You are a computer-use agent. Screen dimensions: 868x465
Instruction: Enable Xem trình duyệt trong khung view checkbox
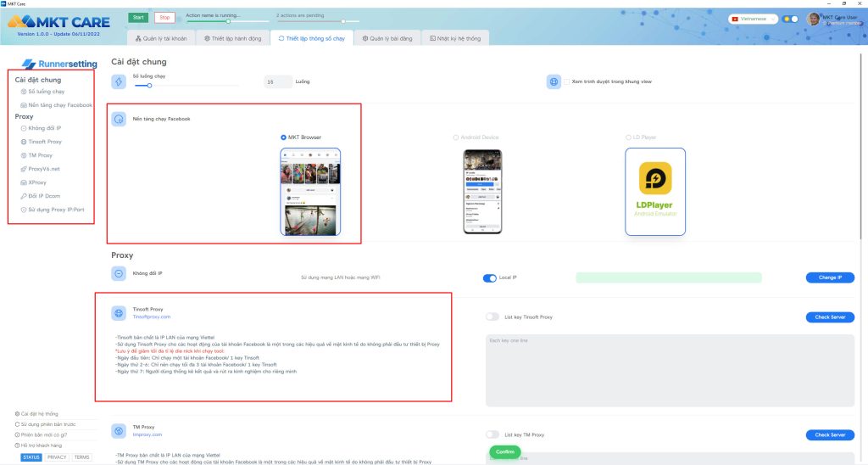pyautogui.click(x=567, y=81)
